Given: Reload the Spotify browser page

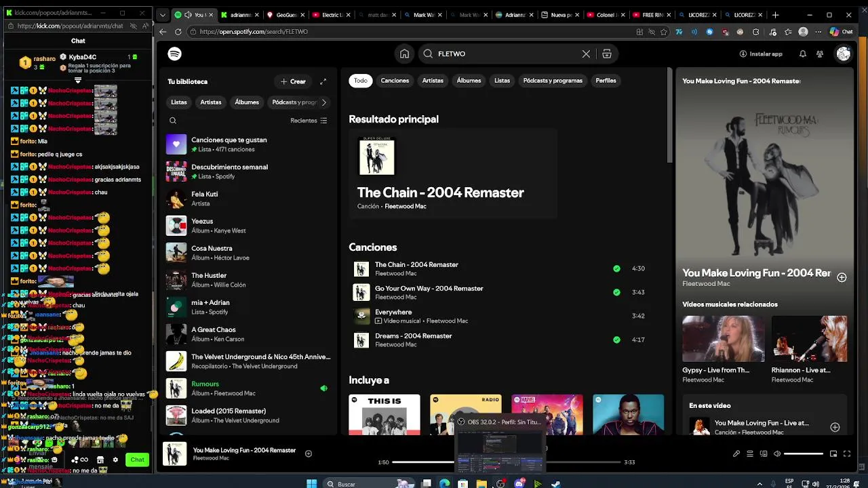Looking at the screenshot, I should (x=178, y=31).
